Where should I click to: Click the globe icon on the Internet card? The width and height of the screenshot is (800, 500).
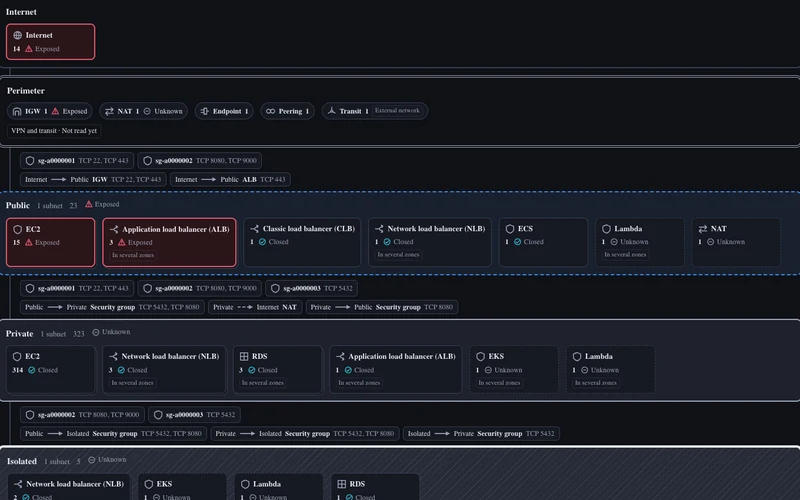click(17, 35)
